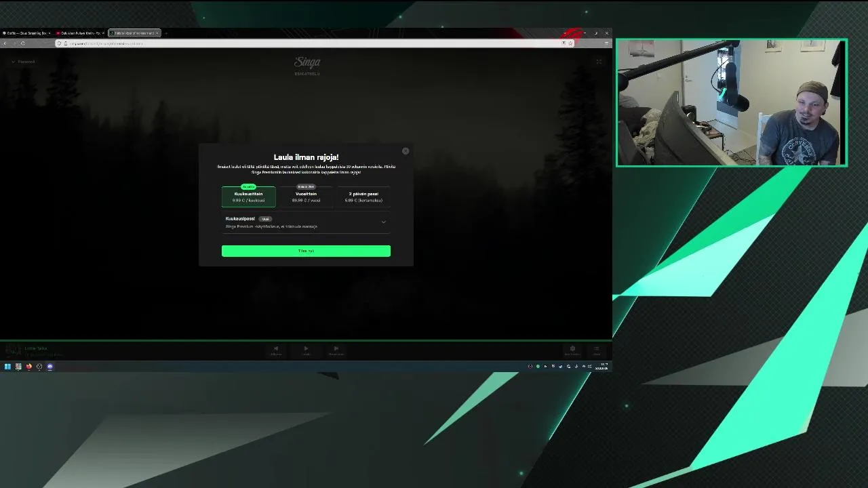The image size is (868, 488).
Task: Select the Vuosittain yearly plan
Action: click(306, 197)
